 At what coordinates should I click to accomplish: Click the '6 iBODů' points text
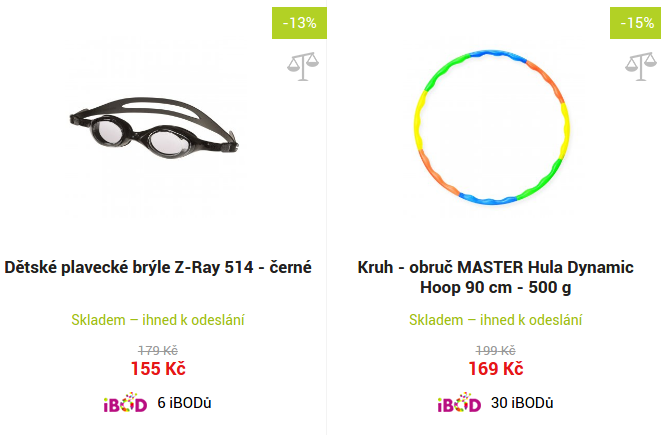tap(184, 403)
